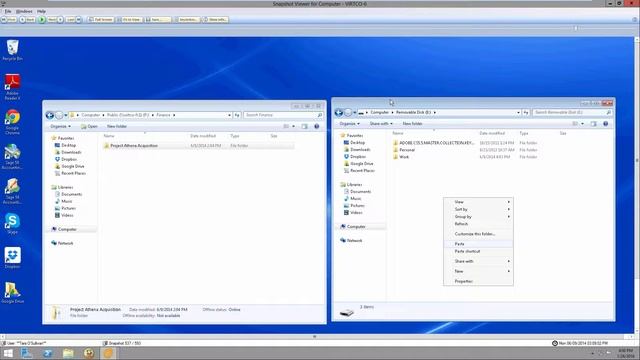Image resolution: width=640 pixels, height=360 pixels.
Task: Select the Personal folder on Removable Disk
Action: [407, 150]
